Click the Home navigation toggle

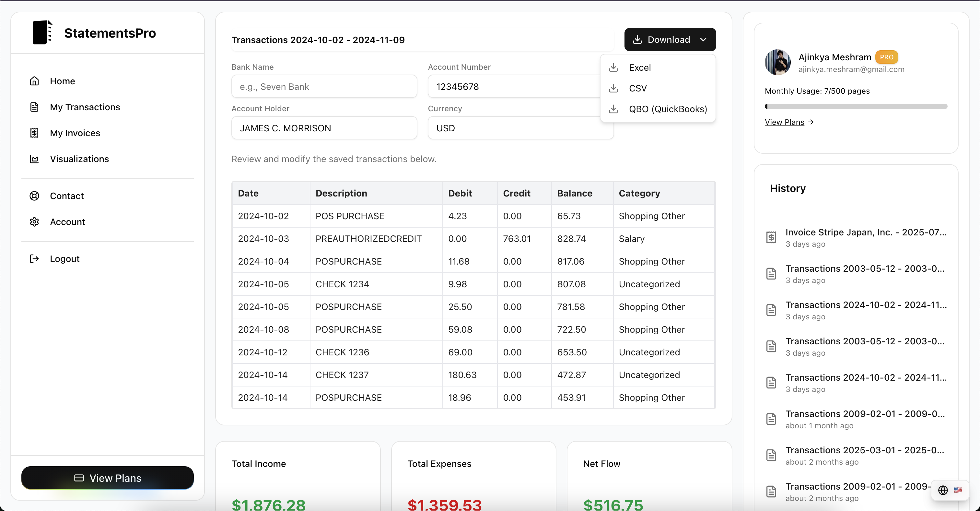[x=63, y=81]
